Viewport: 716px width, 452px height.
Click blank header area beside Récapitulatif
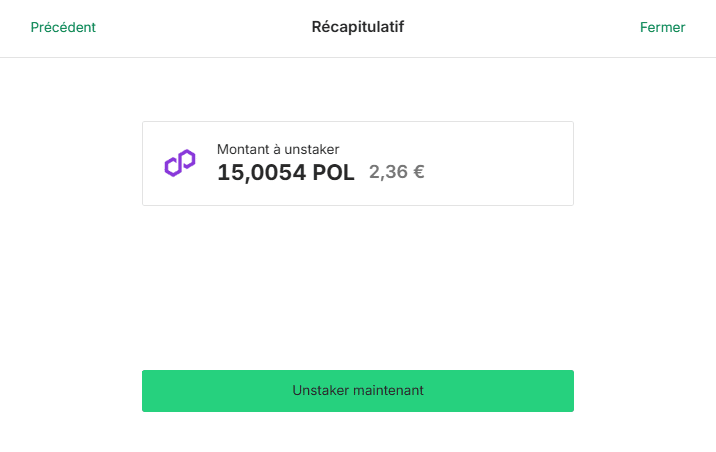click(521, 27)
